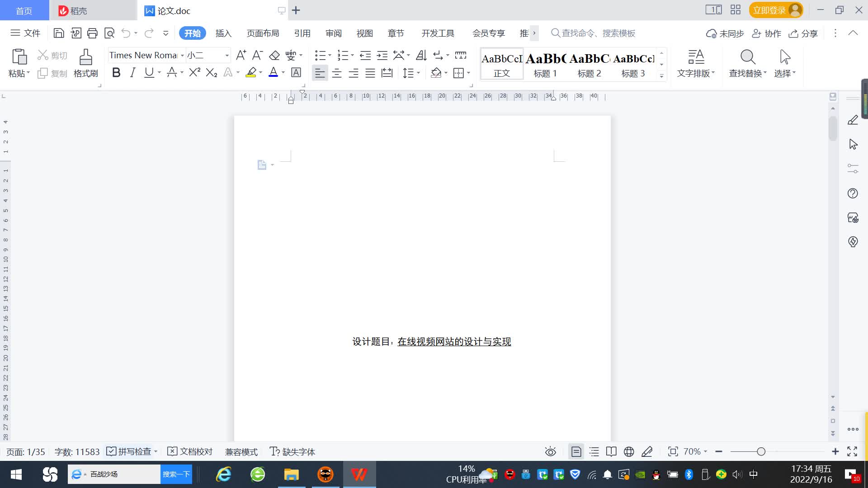Viewport: 868px width, 488px height.
Task: Open the font size dropdown
Action: pyautogui.click(x=226, y=55)
